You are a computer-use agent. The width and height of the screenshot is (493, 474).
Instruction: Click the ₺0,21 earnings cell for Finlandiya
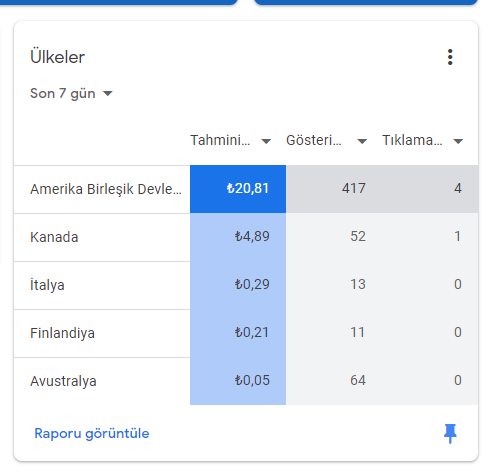[238, 333]
